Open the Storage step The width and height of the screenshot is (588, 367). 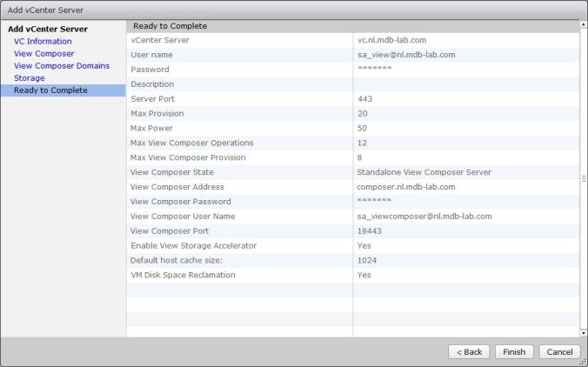coord(29,78)
